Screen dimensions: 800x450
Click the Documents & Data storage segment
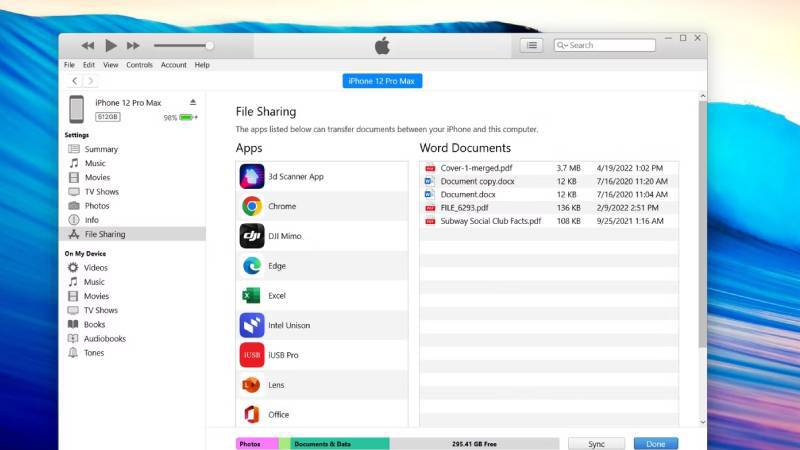click(x=339, y=444)
